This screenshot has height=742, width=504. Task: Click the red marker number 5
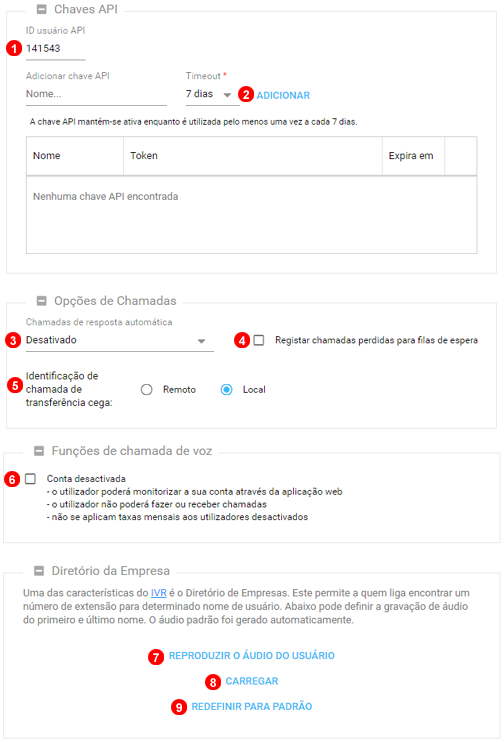click(x=15, y=385)
